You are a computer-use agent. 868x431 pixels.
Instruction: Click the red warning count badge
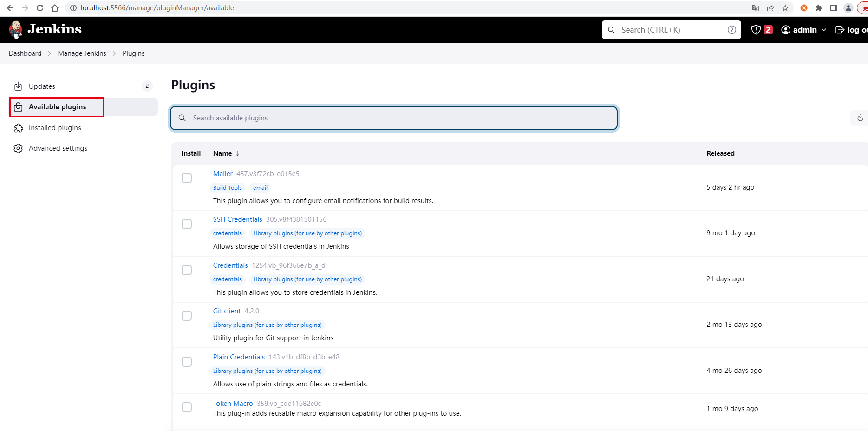click(768, 30)
